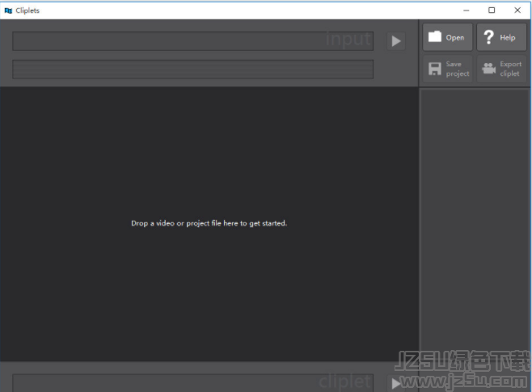The image size is (532, 392).
Task: Play the cliplet output at bottom
Action: tap(395, 383)
